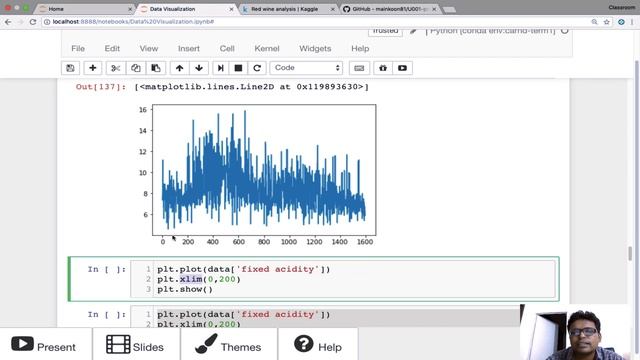Run cell and select below icon

pos(220,68)
